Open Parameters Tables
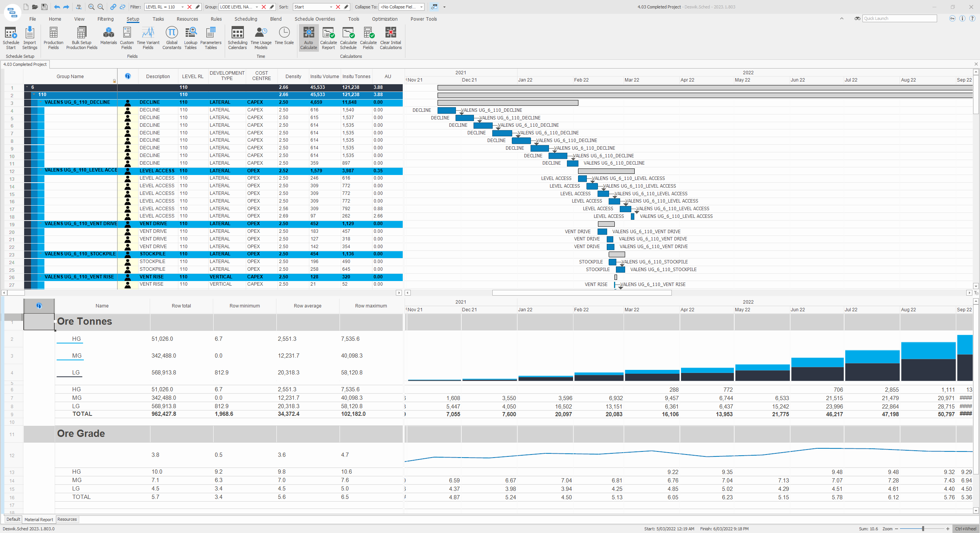The width and height of the screenshot is (980, 533). click(x=211, y=38)
